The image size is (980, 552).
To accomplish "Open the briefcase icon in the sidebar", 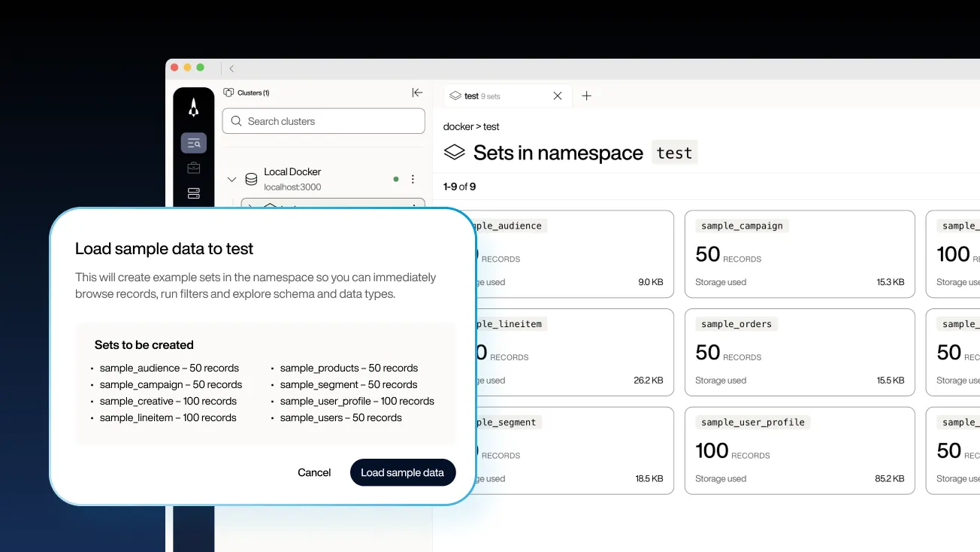I will click(193, 167).
